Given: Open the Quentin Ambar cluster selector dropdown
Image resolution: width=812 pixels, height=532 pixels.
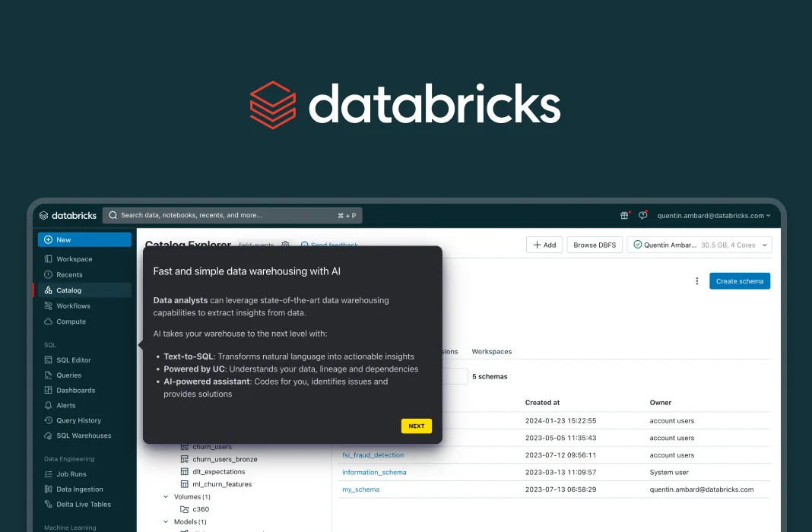Looking at the screenshot, I should pyautogui.click(x=699, y=245).
